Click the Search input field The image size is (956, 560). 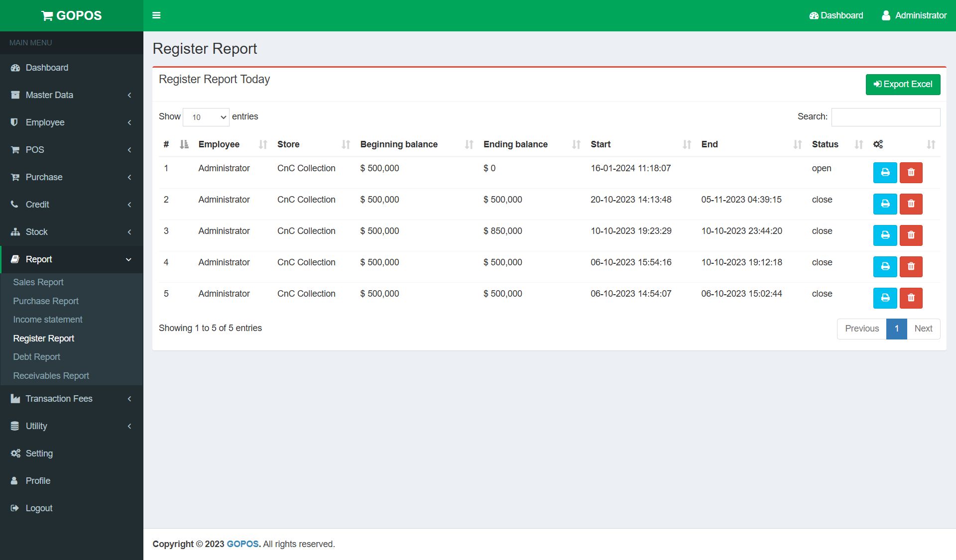click(x=885, y=117)
